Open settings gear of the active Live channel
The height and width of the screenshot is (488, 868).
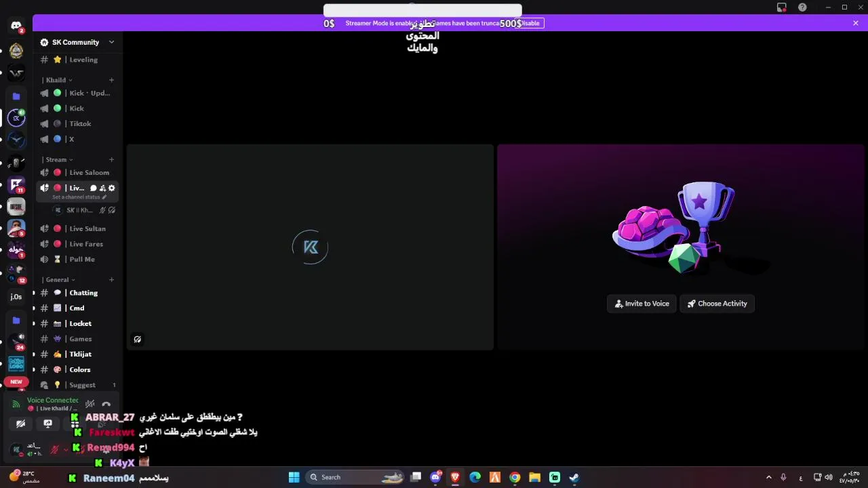[112, 188]
